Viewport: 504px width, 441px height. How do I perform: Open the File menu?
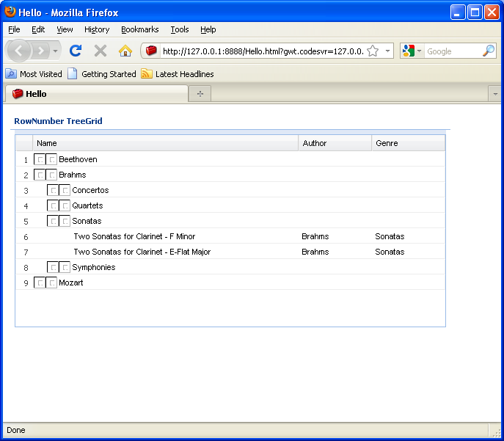click(14, 29)
